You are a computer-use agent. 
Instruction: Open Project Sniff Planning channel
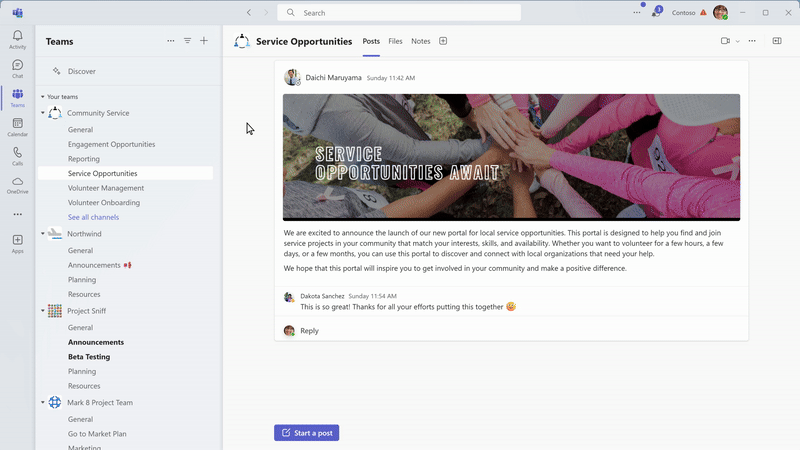coord(82,371)
